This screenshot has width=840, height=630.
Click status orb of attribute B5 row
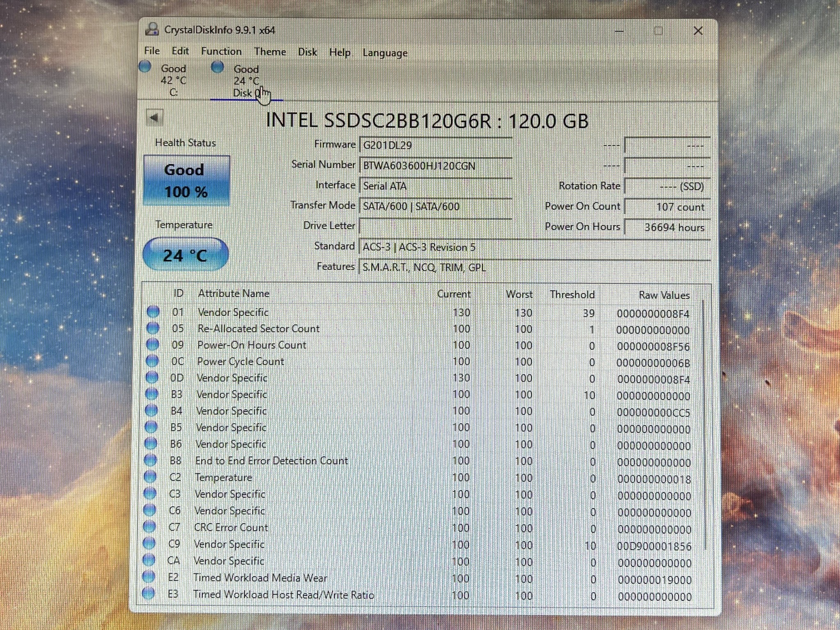tap(151, 427)
